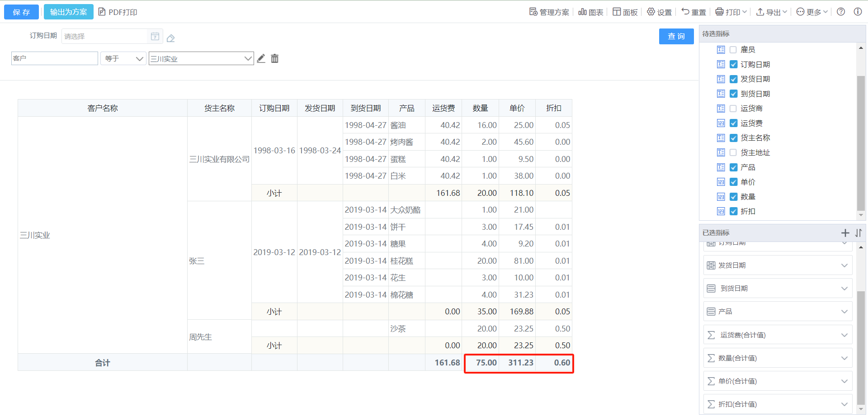Image resolution: width=868 pixels, height=417 pixels.
Task: Click the edit pencil icon beside filter
Action: tap(261, 58)
